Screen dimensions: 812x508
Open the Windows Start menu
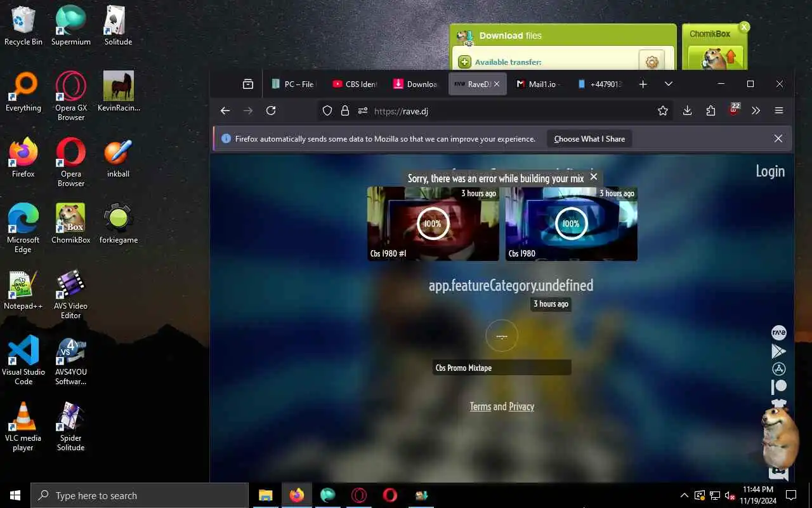coord(15,495)
